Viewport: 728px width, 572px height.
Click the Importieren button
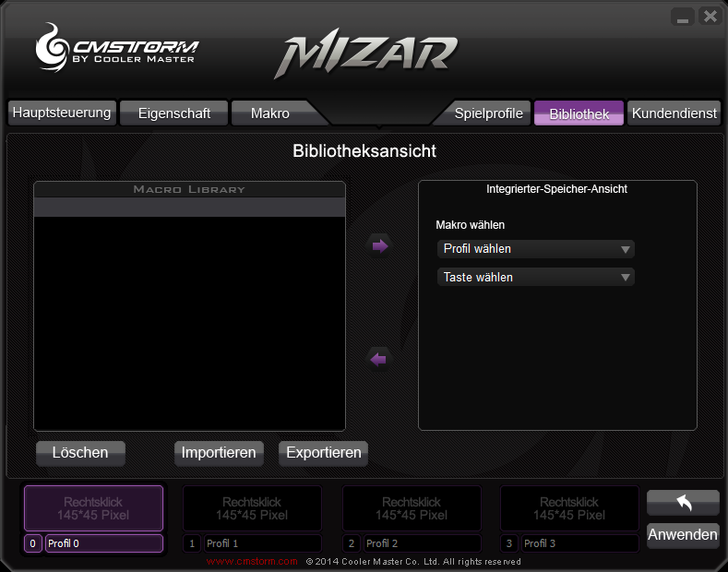(x=219, y=453)
